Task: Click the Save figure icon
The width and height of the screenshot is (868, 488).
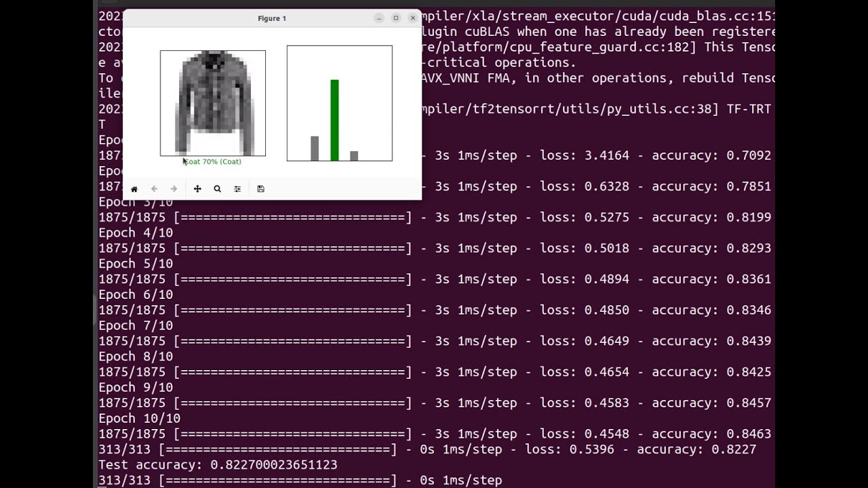Action: pos(260,189)
